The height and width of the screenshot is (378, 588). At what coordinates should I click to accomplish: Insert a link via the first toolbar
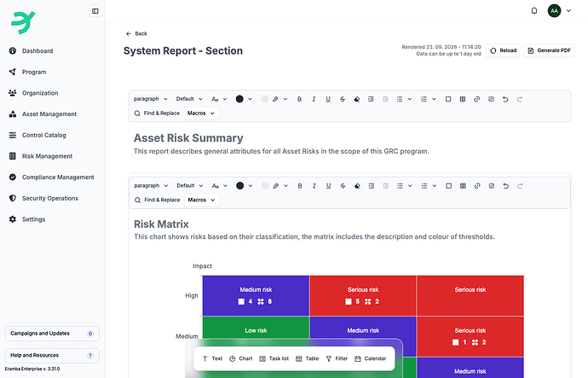(476, 99)
